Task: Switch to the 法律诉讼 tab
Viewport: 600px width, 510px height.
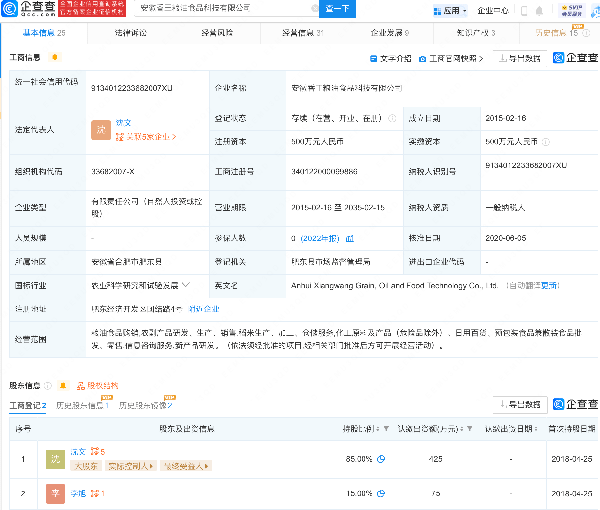Action: point(130,33)
